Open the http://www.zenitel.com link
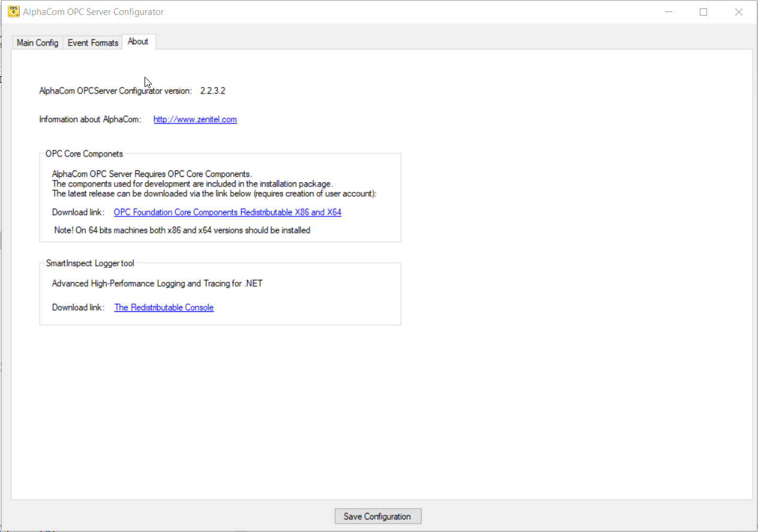 [195, 119]
